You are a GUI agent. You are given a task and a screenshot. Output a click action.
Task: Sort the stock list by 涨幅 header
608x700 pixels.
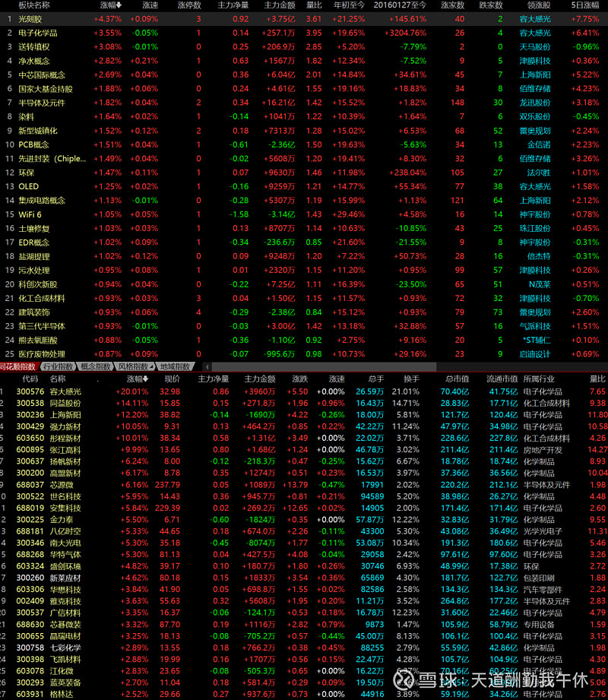[x=138, y=379]
